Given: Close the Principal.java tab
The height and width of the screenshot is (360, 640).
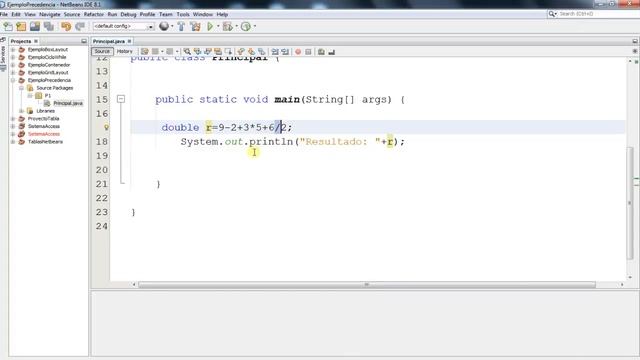Looking at the screenshot, I should click(x=129, y=41).
